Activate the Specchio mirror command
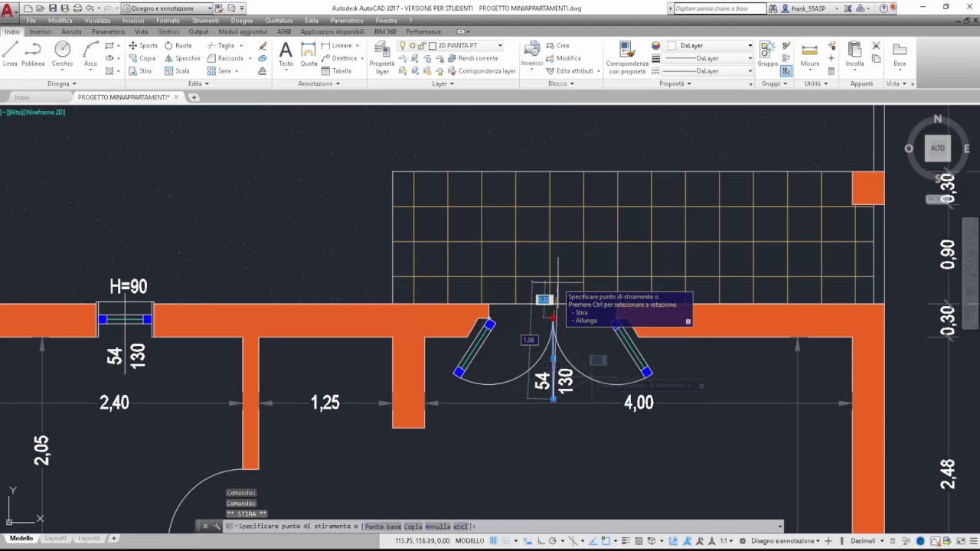980x551 pixels. [182, 58]
